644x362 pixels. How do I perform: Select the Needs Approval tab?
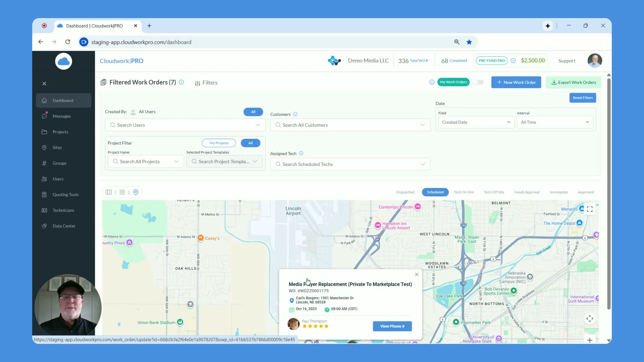[527, 192]
